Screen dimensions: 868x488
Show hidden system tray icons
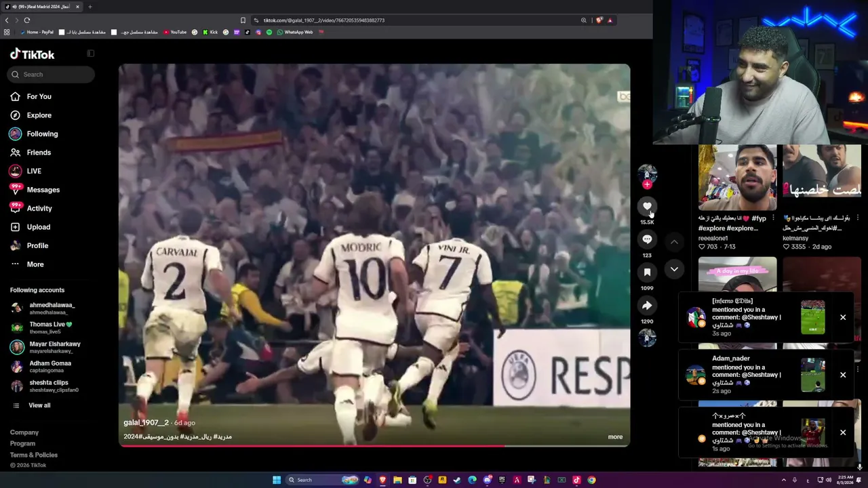click(x=784, y=480)
